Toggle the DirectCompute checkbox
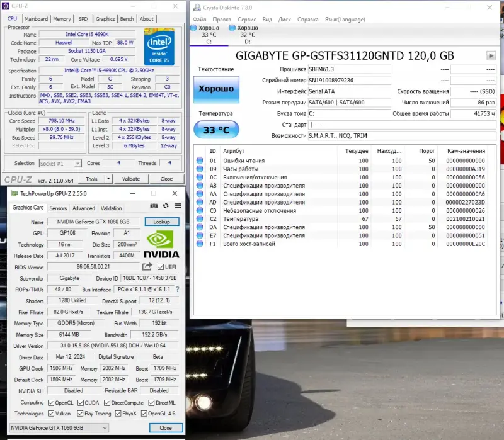 pos(107,403)
